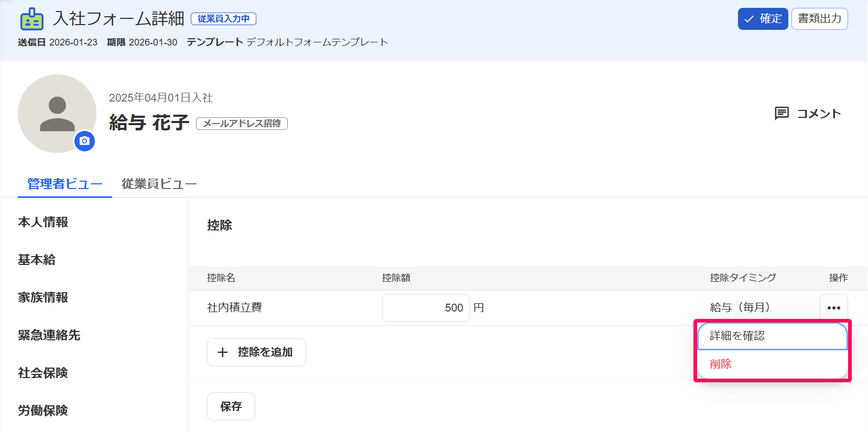This screenshot has height=432, width=868.
Task: Go to 家族情報 section
Action: (43, 297)
